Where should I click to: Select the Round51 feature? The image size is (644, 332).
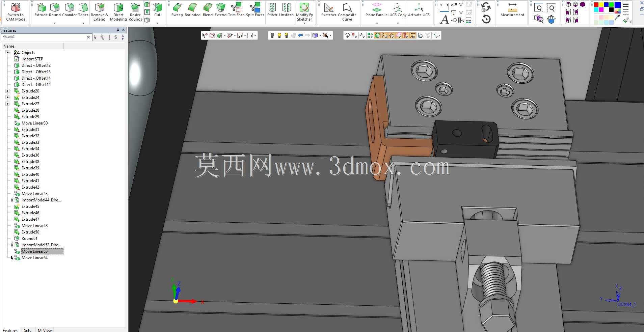[29, 239]
